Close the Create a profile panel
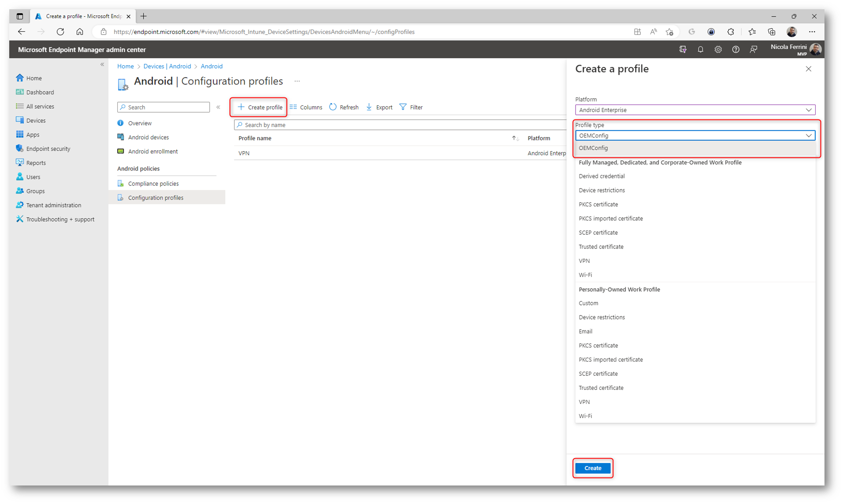This screenshot has width=843, height=504. (x=808, y=69)
